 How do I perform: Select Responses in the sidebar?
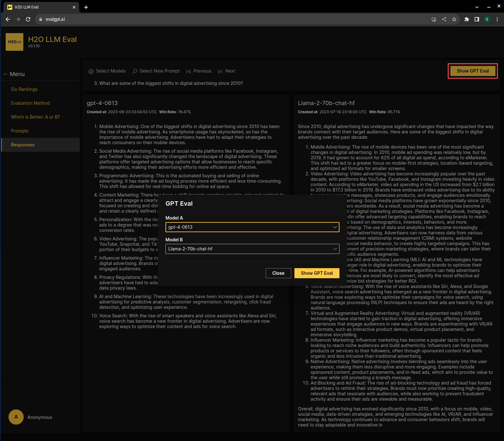click(x=40, y=145)
